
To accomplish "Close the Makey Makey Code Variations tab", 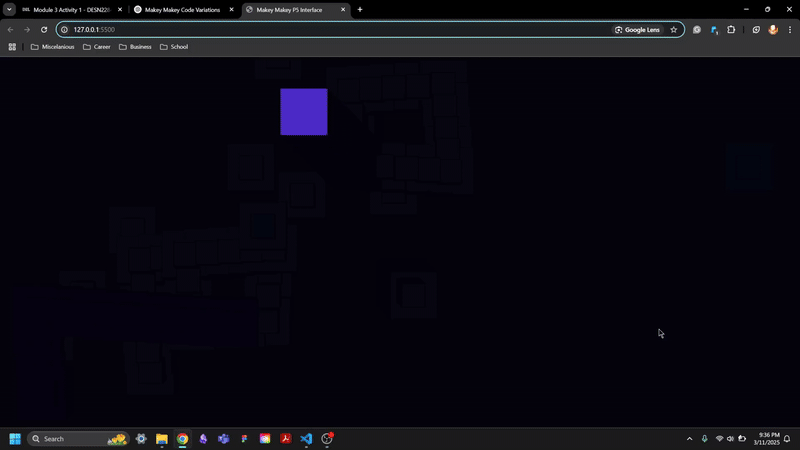I will coord(231,10).
